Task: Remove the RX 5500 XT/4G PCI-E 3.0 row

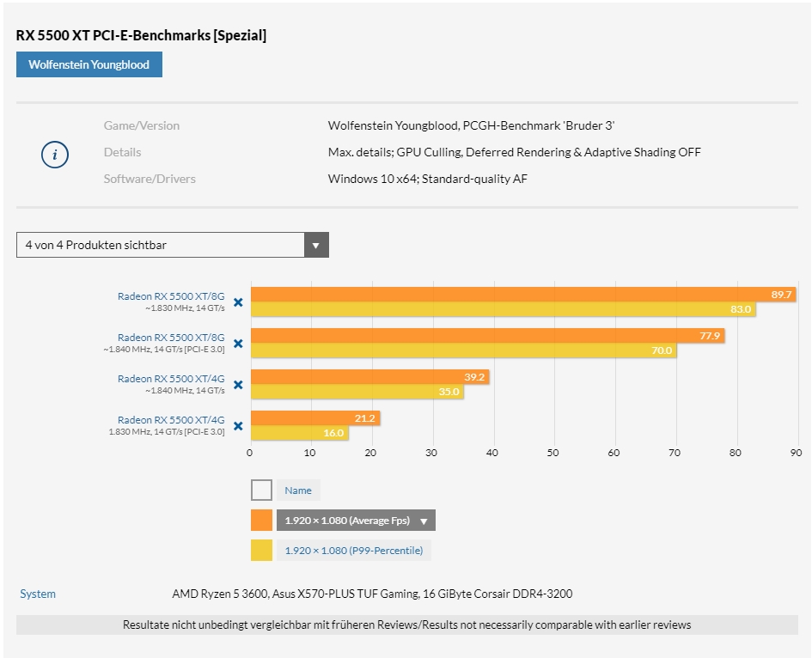Action: coord(238,426)
